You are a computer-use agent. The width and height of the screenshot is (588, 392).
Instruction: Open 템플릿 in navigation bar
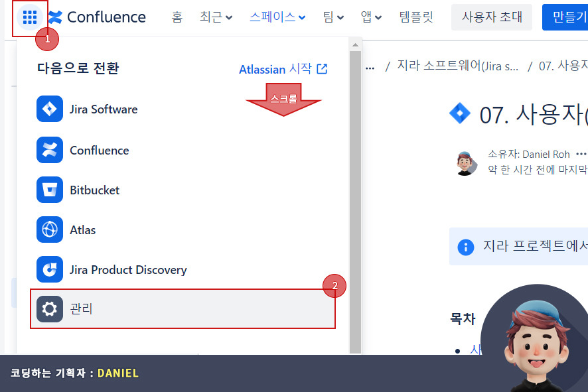coord(416,17)
